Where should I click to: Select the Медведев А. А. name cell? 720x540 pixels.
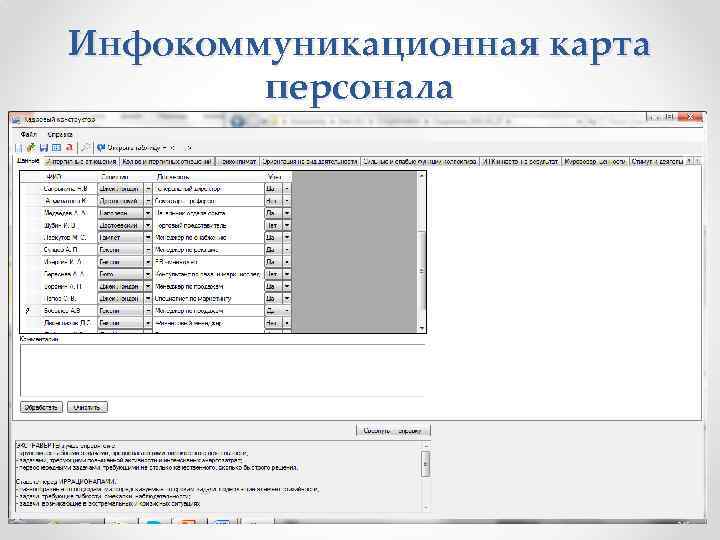point(69,213)
